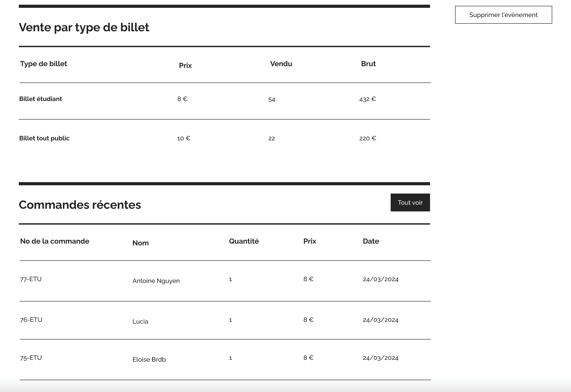The width and height of the screenshot is (571, 392).
Task: Click the Vente par type de billet heading
Action: click(x=84, y=27)
